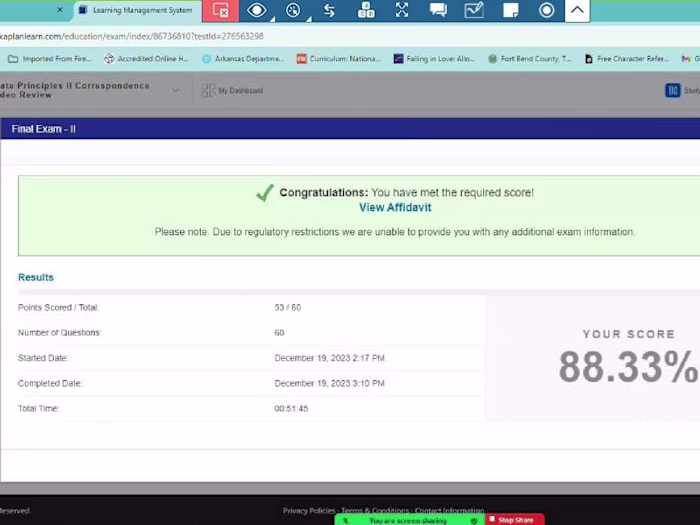
Task: Click the Number of Questions value 60
Action: point(279,333)
